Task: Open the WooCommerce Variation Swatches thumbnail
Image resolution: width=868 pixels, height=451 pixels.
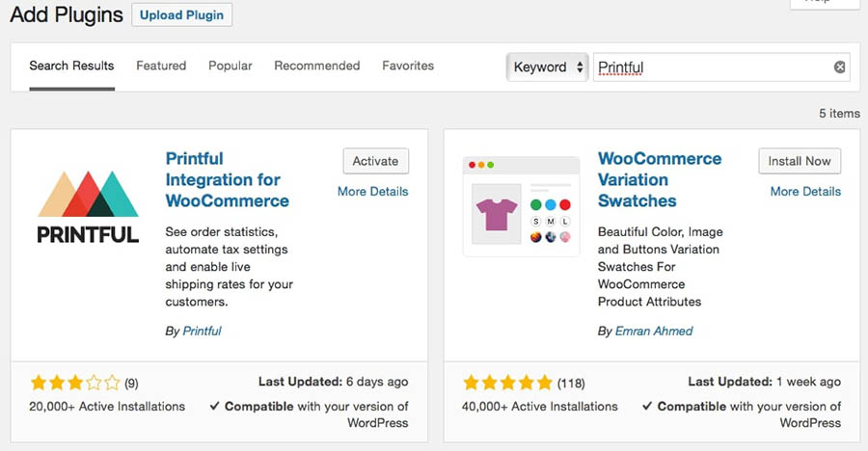Action: pos(521,206)
